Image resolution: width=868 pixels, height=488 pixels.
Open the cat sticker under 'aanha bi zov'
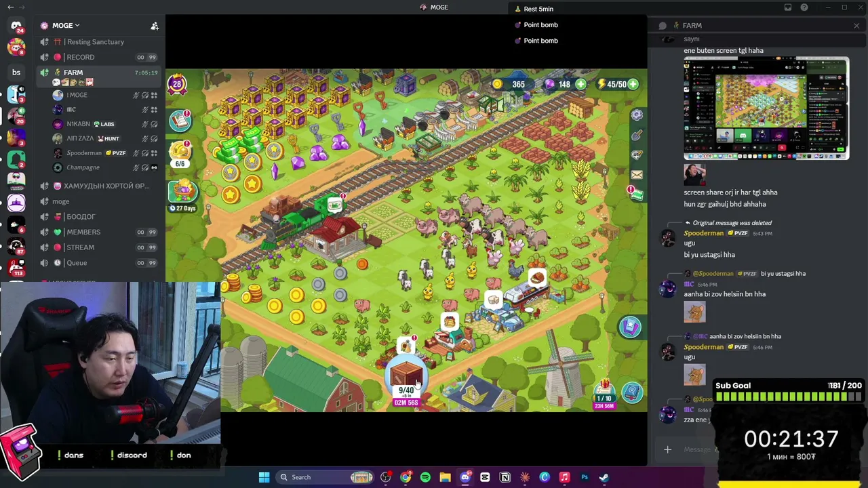point(694,312)
